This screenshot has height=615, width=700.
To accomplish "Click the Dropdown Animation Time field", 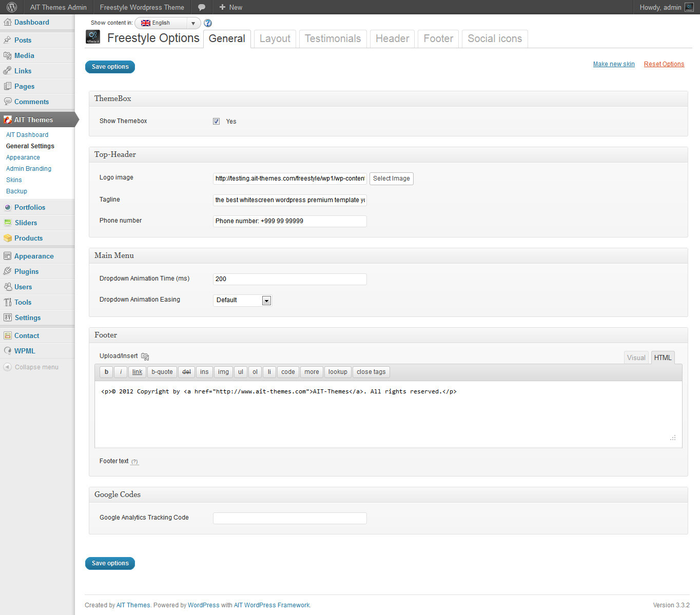I will click(290, 279).
